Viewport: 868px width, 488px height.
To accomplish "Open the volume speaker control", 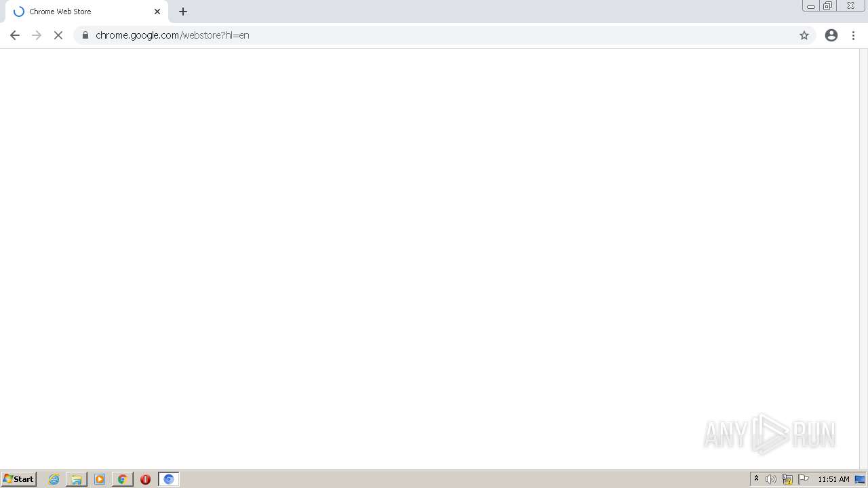I will point(771,479).
